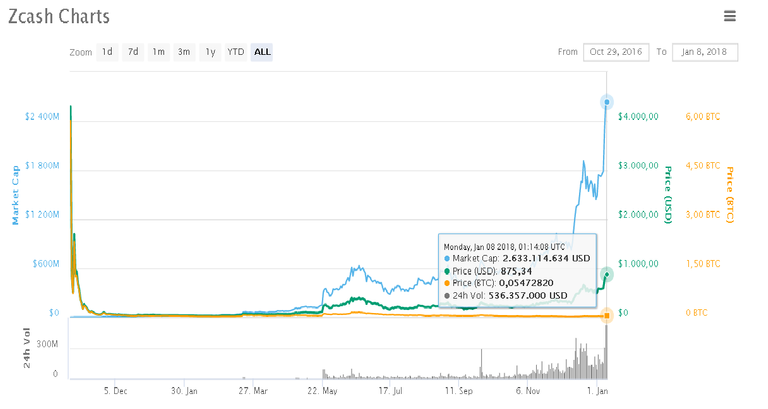Click the '$2.000,00' price axis label
This screenshot has height=409, width=768.
(x=638, y=215)
